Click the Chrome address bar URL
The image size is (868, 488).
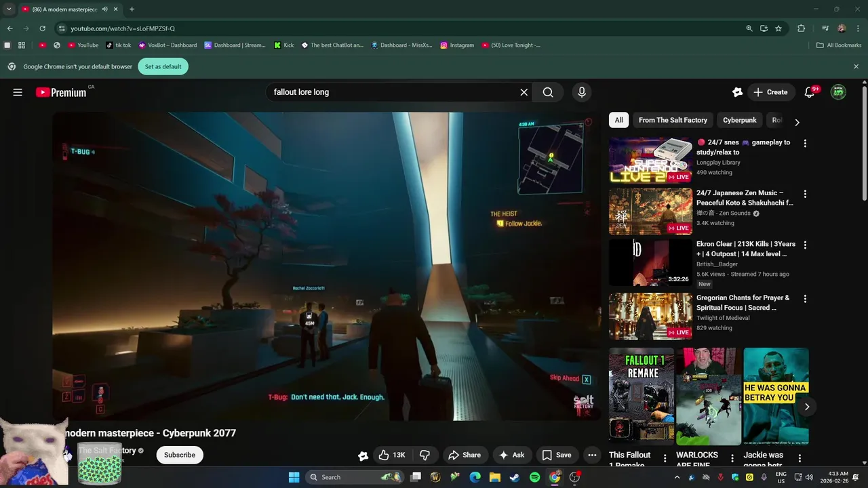pyautogui.click(x=123, y=28)
